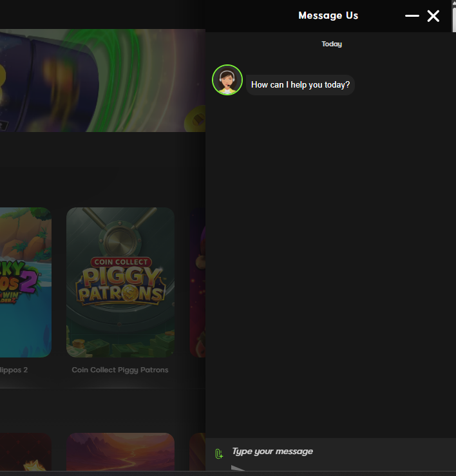Select the 'How can I help you today?' bubble
This screenshot has width=456, height=476.
pyautogui.click(x=300, y=85)
